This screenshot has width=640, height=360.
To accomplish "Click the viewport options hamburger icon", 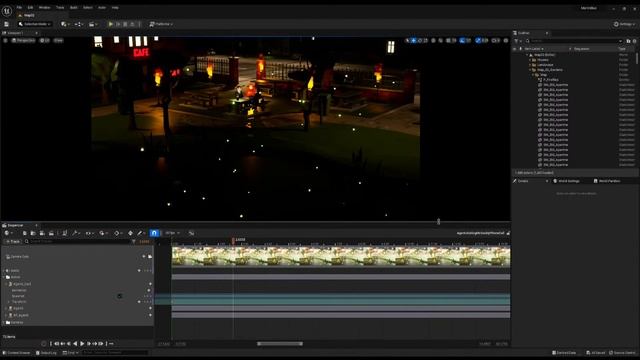I will click(5, 40).
